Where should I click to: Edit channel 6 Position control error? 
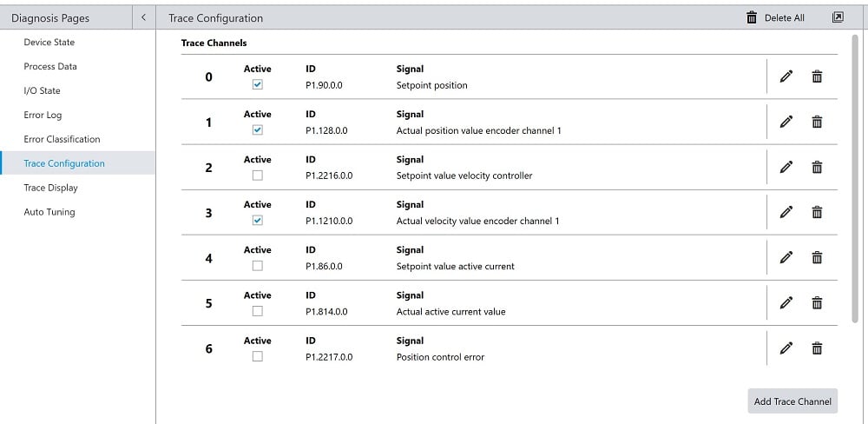[786, 348]
